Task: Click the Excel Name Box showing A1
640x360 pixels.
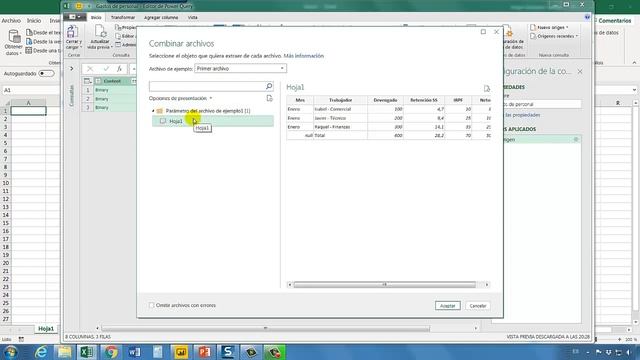Action: point(29,90)
